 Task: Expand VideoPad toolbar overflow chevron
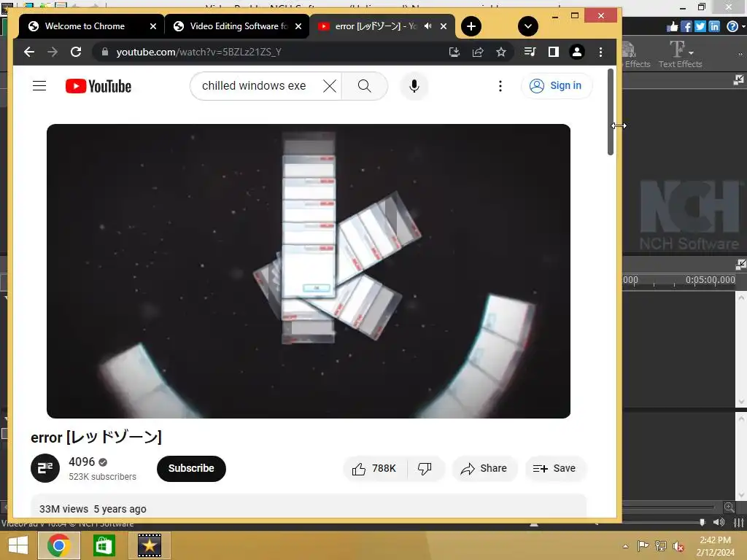click(x=740, y=54)
